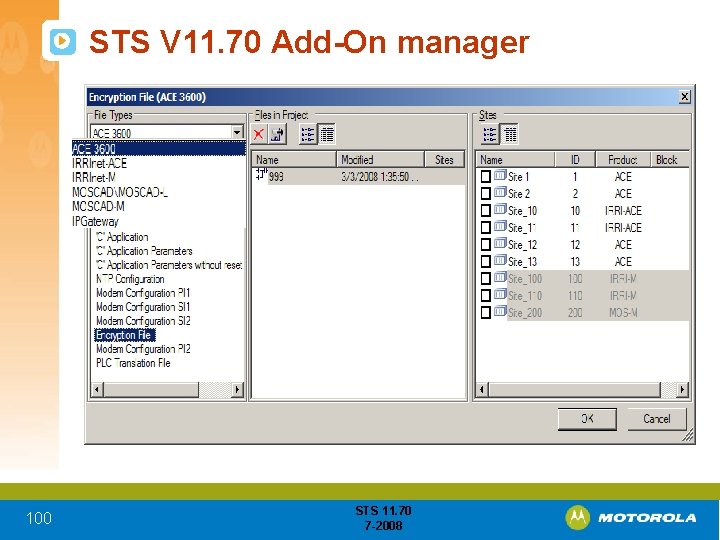Sort sites by Product column header

point(623,160)
